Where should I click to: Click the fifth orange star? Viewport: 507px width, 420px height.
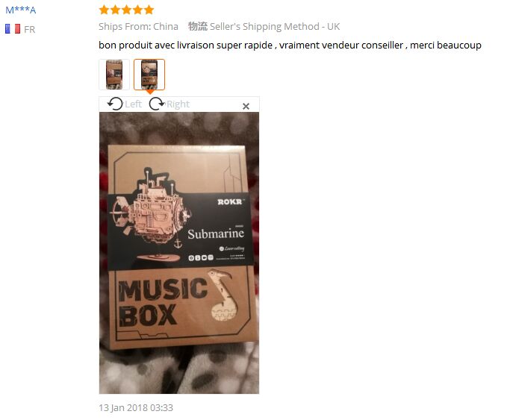[x=149, y=10]
